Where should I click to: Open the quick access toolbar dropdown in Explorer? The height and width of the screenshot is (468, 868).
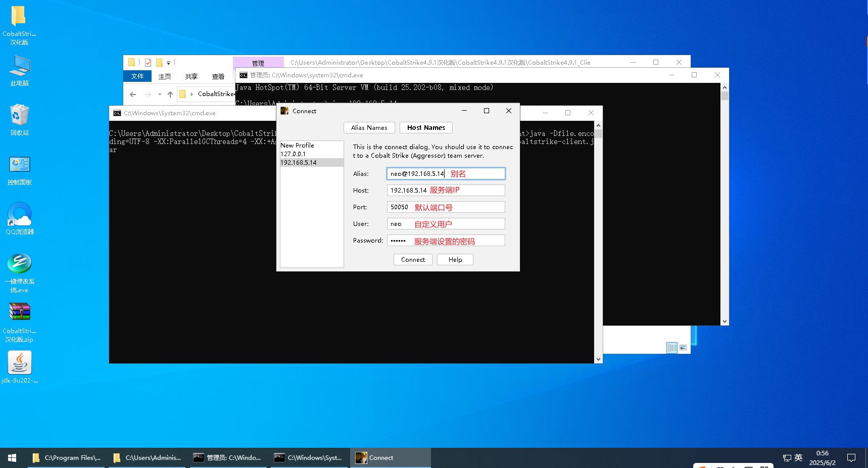(x=169, y=63)
